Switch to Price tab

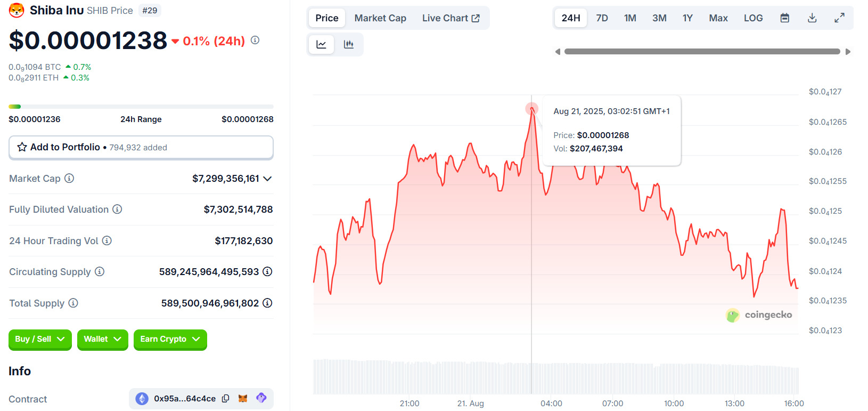(326, 18)
